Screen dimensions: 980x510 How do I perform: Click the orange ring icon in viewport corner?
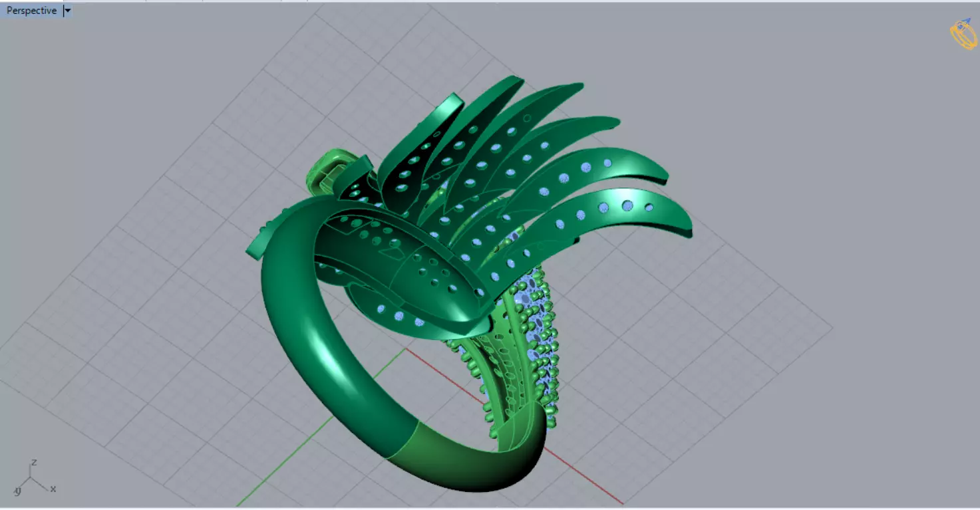[963, 34]
